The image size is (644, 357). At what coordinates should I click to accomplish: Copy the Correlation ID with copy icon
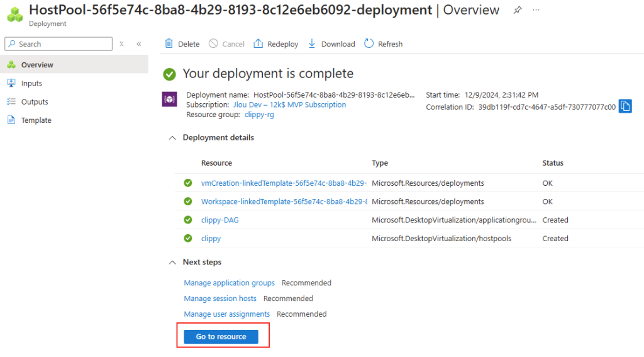625,106
